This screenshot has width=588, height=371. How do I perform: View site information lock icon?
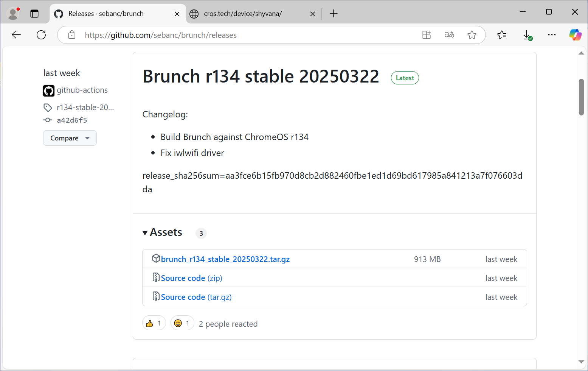72,35
